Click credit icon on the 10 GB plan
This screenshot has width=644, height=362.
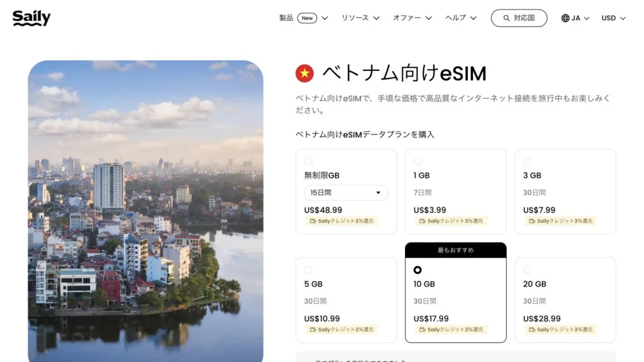(422, 329)
